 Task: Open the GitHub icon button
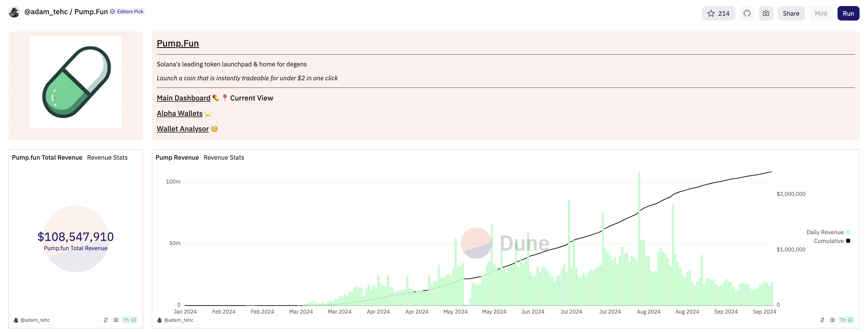click(x=747, y=14)
